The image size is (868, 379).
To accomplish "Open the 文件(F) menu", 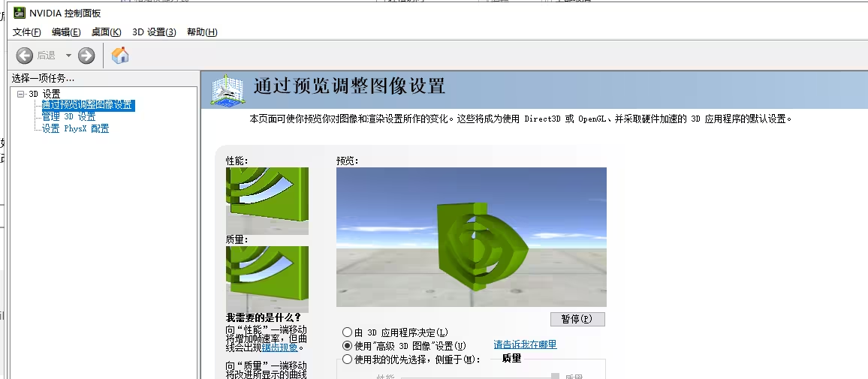I will point(26,32).
